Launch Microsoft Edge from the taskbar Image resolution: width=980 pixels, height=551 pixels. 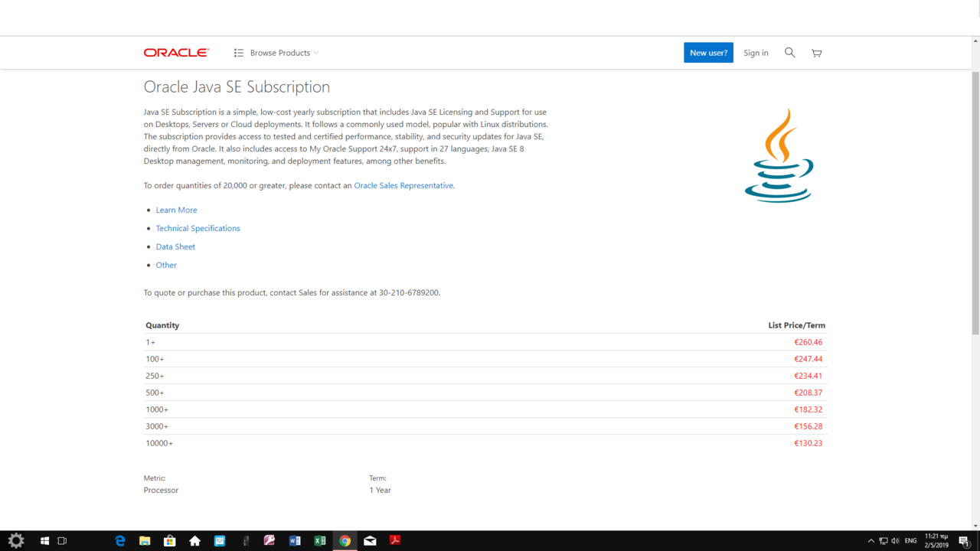[x=119, y=540]
